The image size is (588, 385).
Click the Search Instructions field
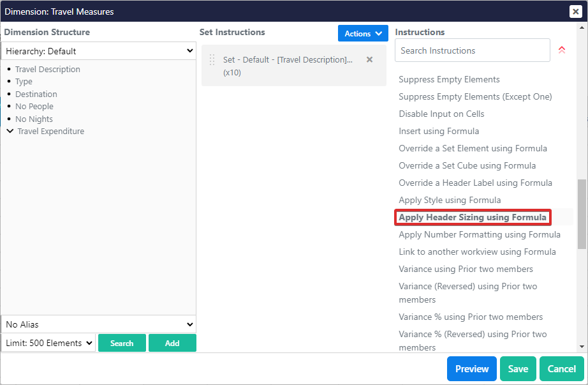472,50
